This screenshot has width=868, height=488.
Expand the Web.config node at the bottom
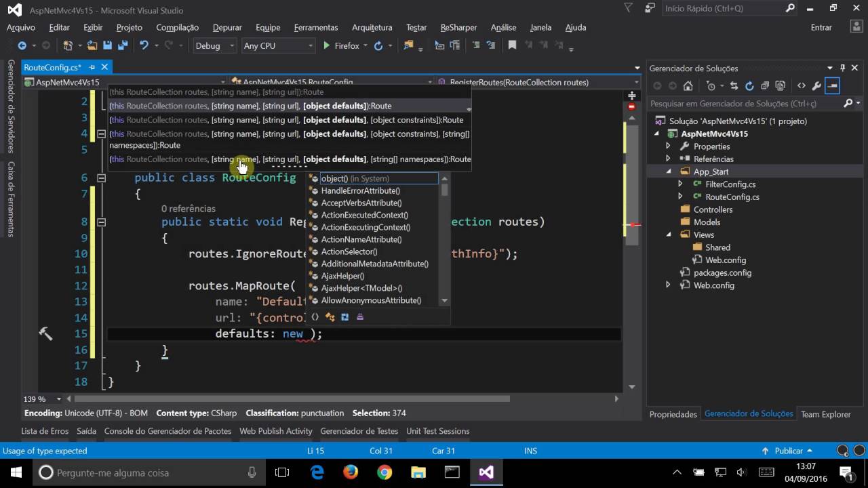click(x=668, y=285)
